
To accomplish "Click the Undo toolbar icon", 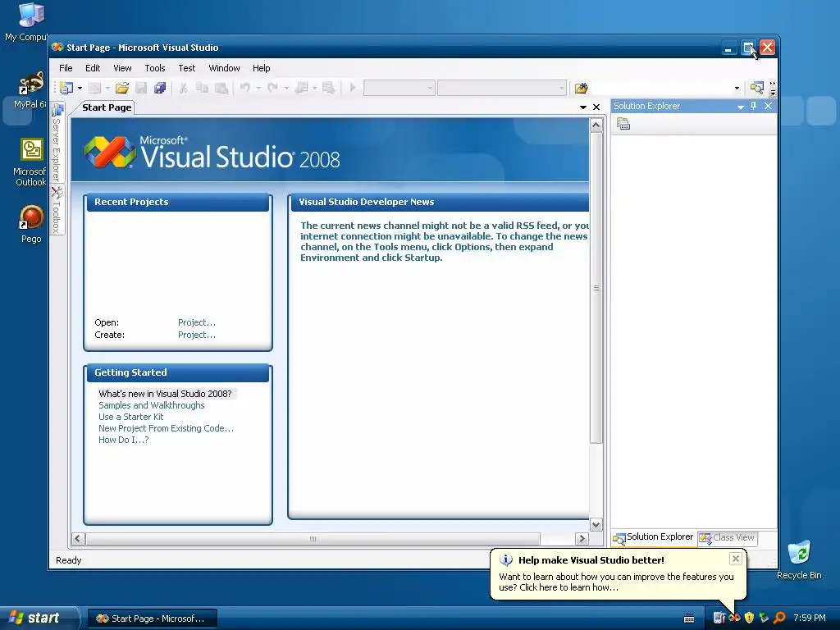I will 244,88.
